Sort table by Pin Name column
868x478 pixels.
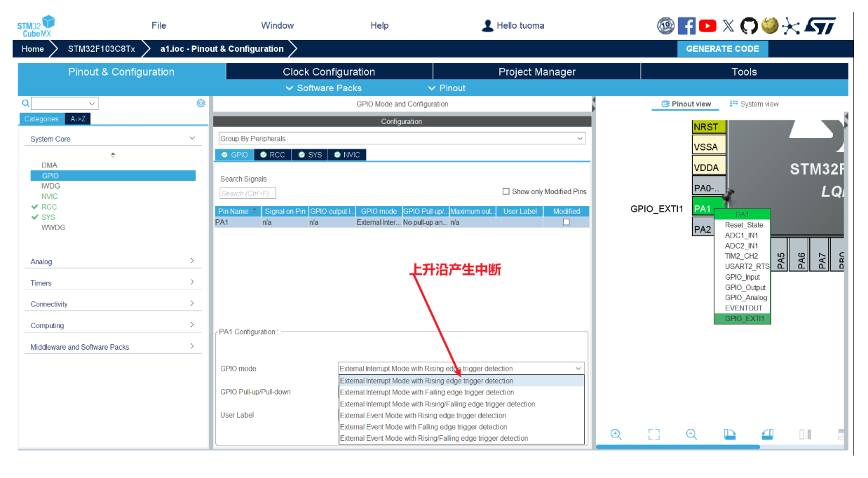coord(238,211)
